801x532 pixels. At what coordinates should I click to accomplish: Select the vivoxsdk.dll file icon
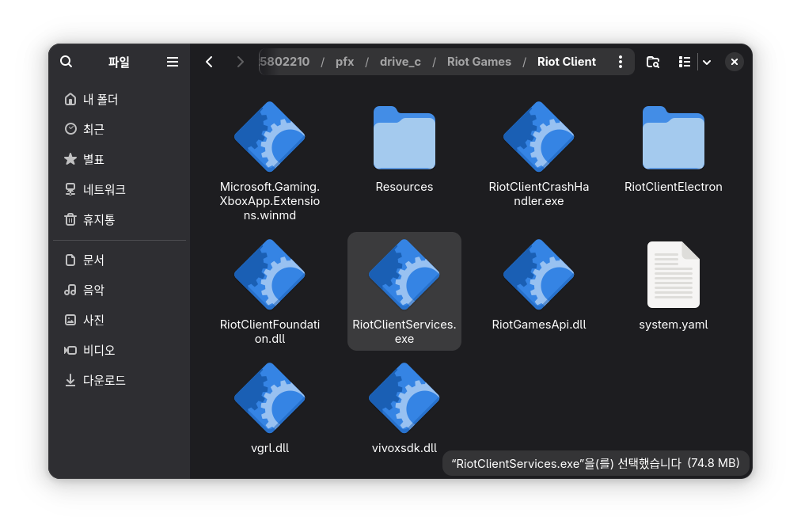(404, 398)
